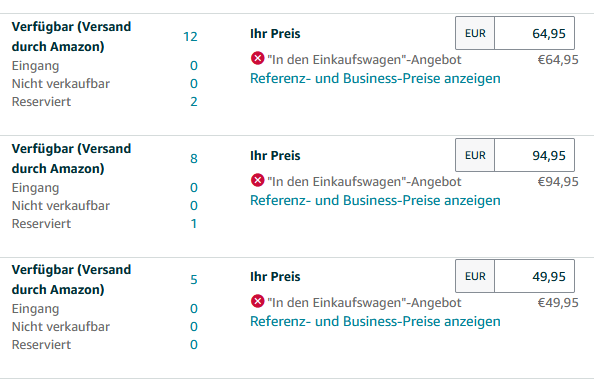
Task: Click the red X icon beside the 94,95 Einkaufswagen offer
Action: 258,180
